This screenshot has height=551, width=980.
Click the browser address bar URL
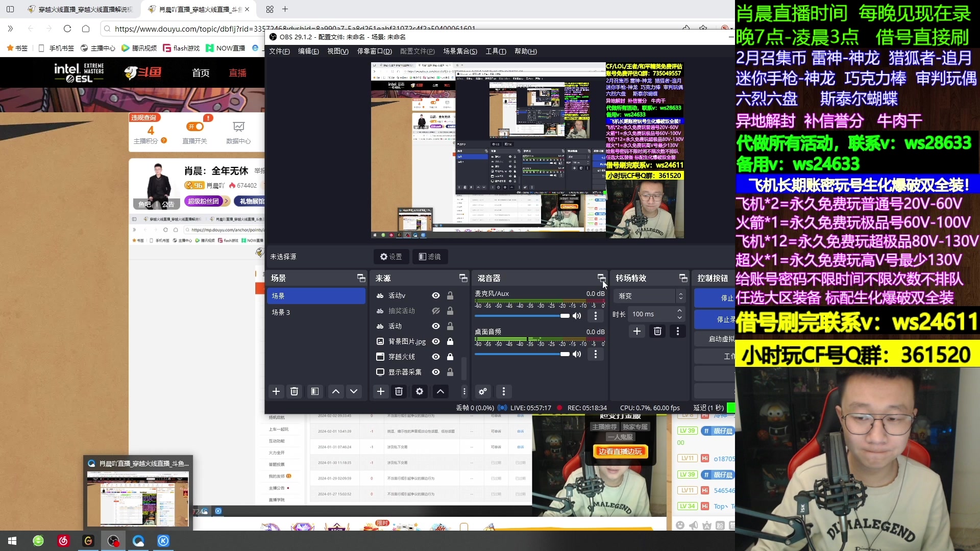click(295, 29)
